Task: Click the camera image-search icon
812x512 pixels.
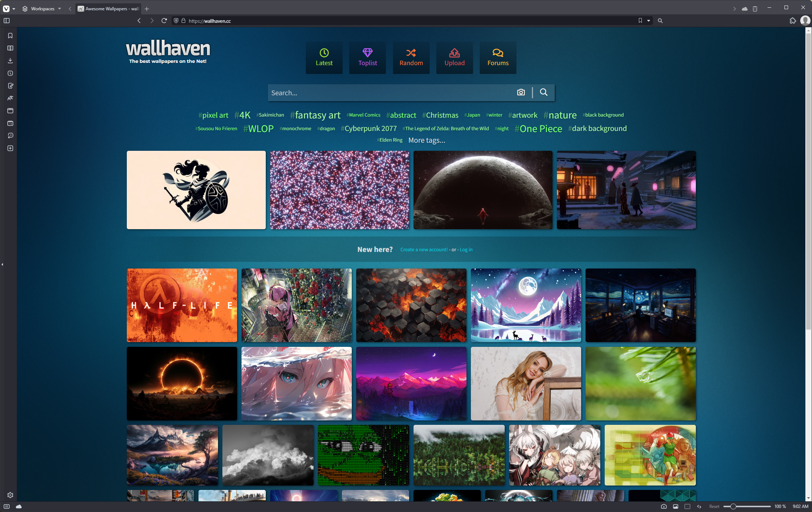Action: (521, 92)
